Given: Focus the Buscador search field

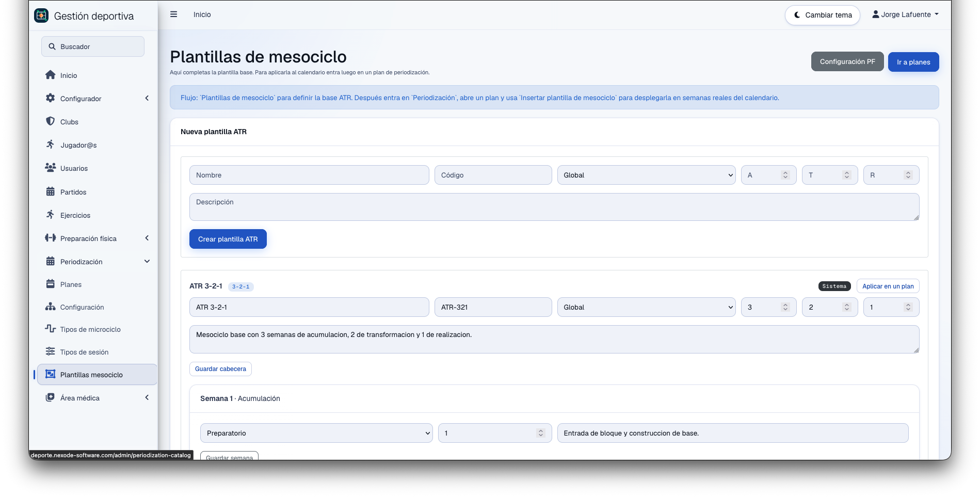Looking at the screenshot, I should pos(93,46).
